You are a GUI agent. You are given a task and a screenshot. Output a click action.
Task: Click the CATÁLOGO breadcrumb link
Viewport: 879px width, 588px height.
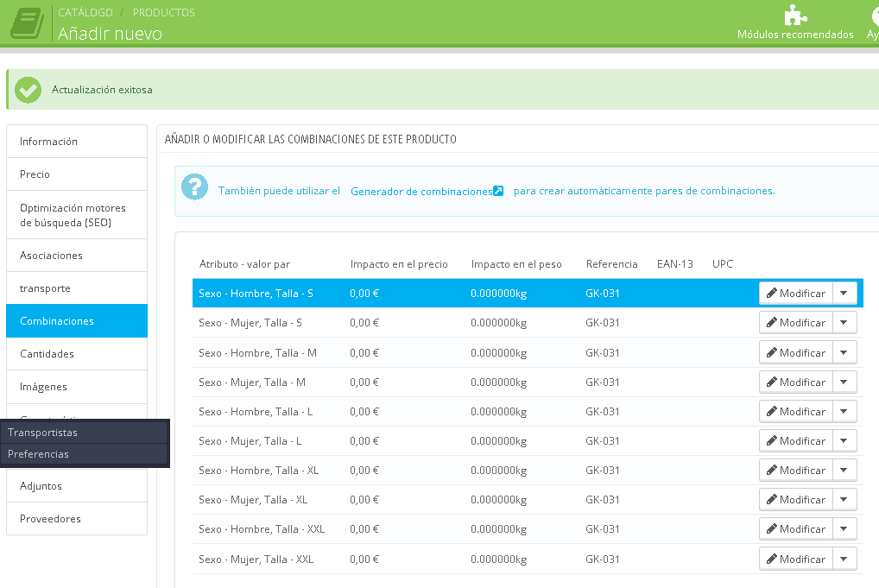point(85,13)
